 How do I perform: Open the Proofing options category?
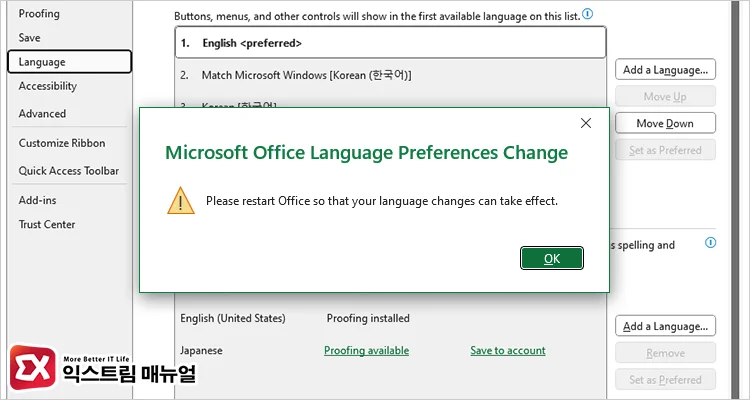click(39, 14)
